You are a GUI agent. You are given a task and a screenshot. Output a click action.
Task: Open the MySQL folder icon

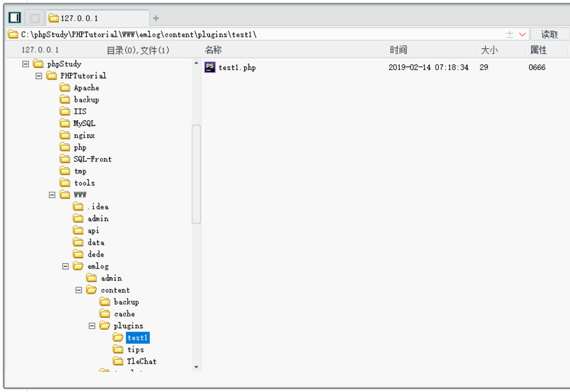[65, 123]
